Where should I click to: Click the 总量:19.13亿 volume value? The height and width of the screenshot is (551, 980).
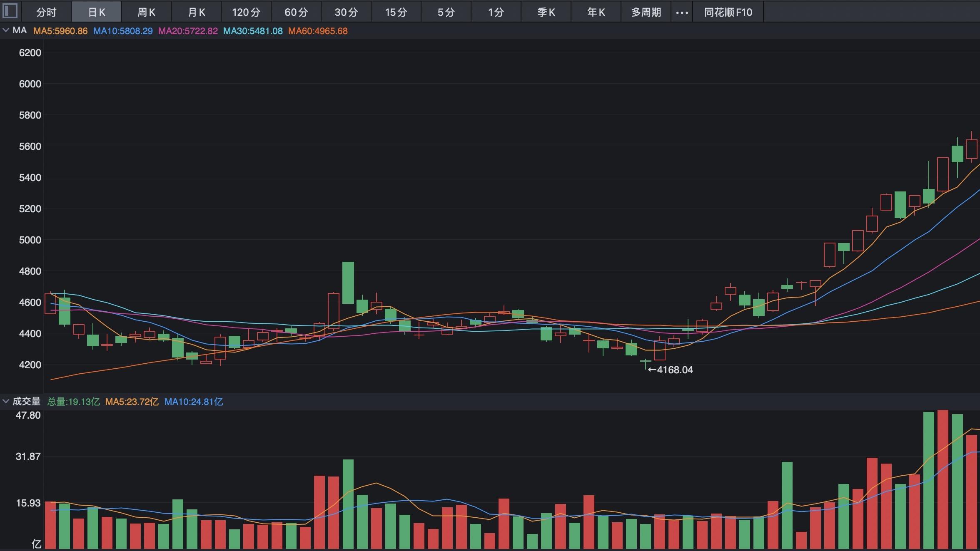[73, 402]
